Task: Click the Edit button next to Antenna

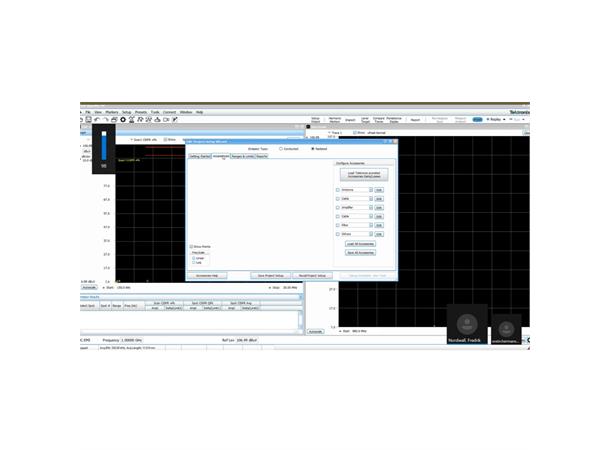Action: [x=379, y=189]
